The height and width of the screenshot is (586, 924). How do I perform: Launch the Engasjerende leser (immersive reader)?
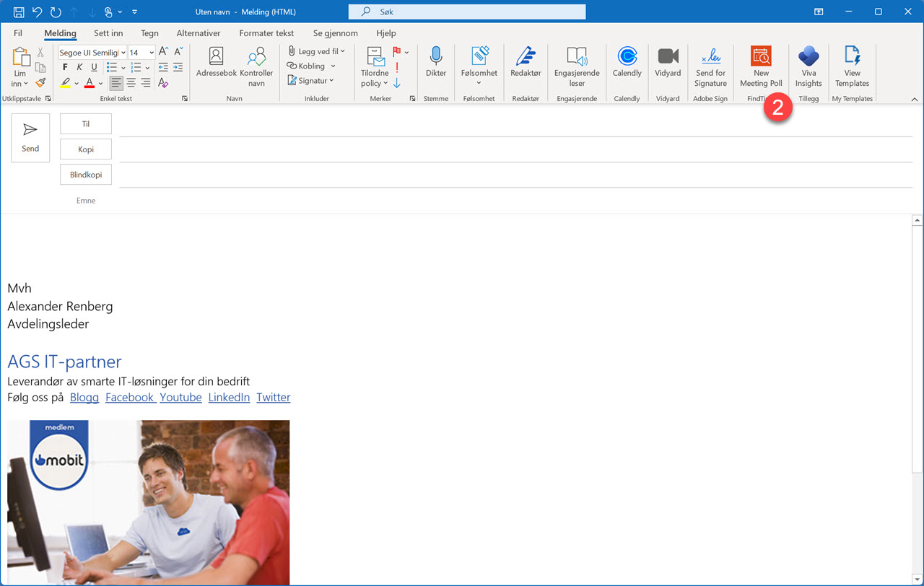(576, 65)
